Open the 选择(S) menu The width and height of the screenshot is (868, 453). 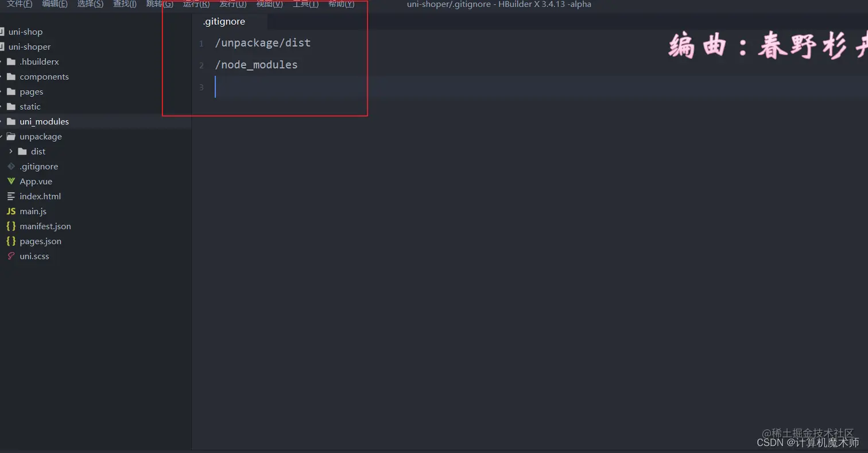pyautogui.click(x=90, y=4)
